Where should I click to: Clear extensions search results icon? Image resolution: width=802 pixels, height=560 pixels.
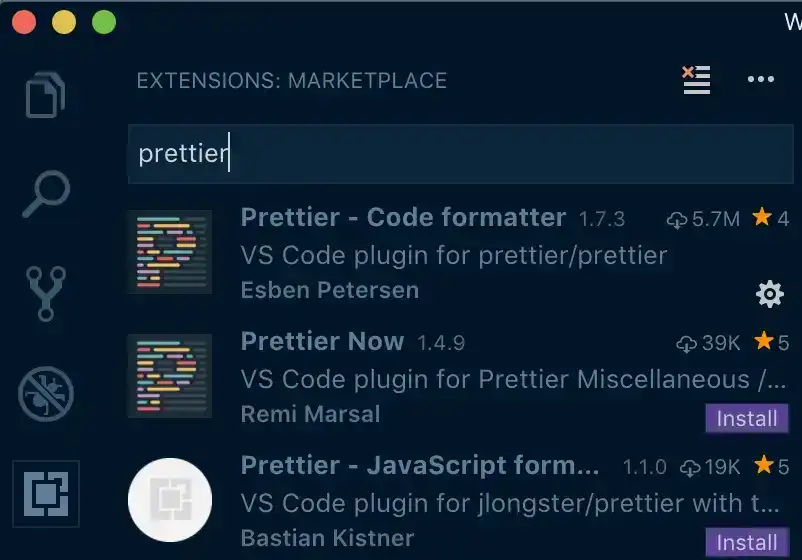pos(697,80)
